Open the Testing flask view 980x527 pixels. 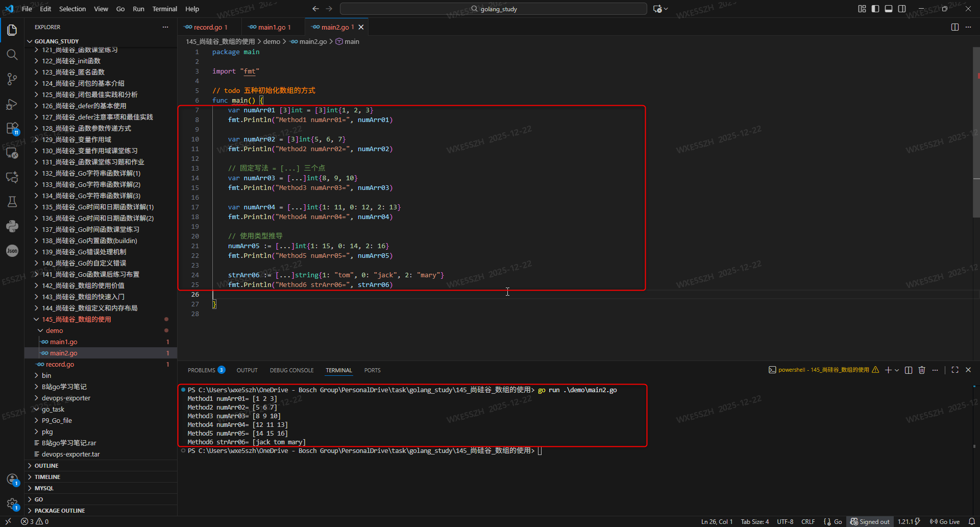pos(12,202)
